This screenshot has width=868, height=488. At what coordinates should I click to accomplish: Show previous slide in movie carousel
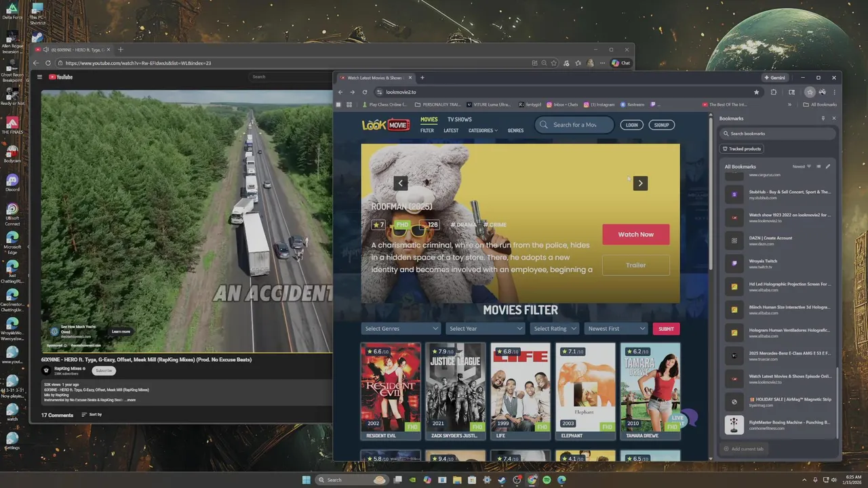pyautogui.click(x=401, y=183)
